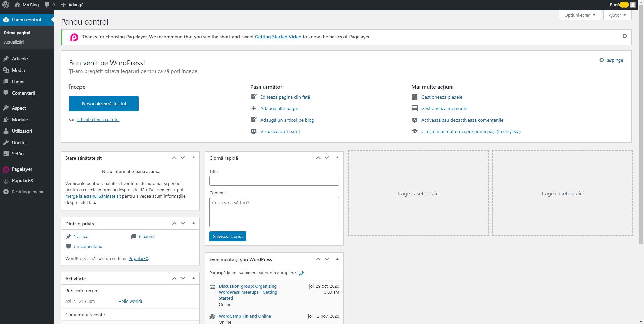This screenshot has height=324, width=644.
Task: Toggle Ciornă rapidă panel
Action: [337, 158]
